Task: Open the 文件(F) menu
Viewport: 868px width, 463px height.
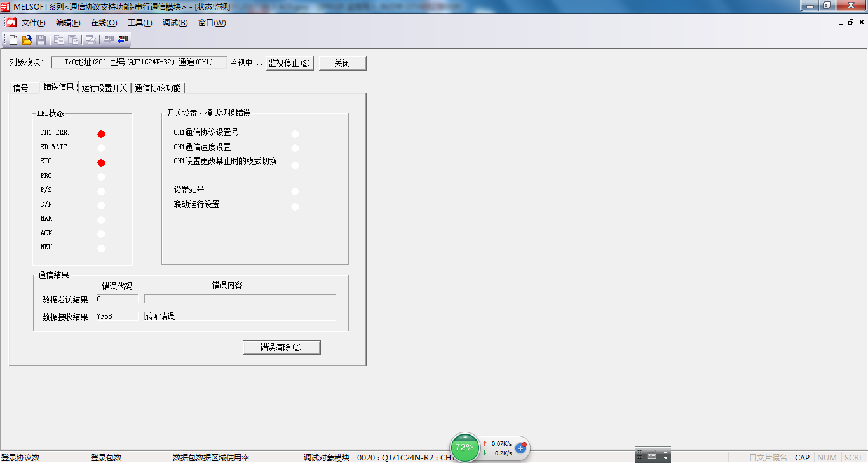Action: [33, 23]
